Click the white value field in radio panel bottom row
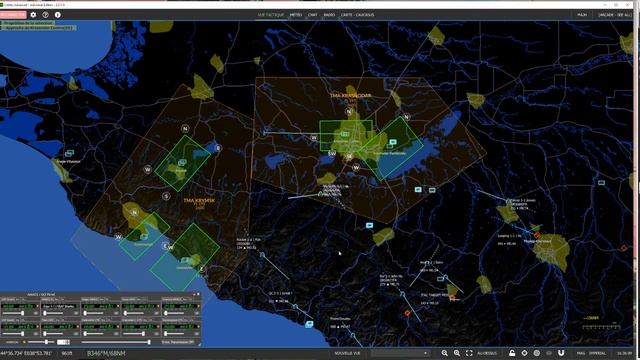 [63, 342]
